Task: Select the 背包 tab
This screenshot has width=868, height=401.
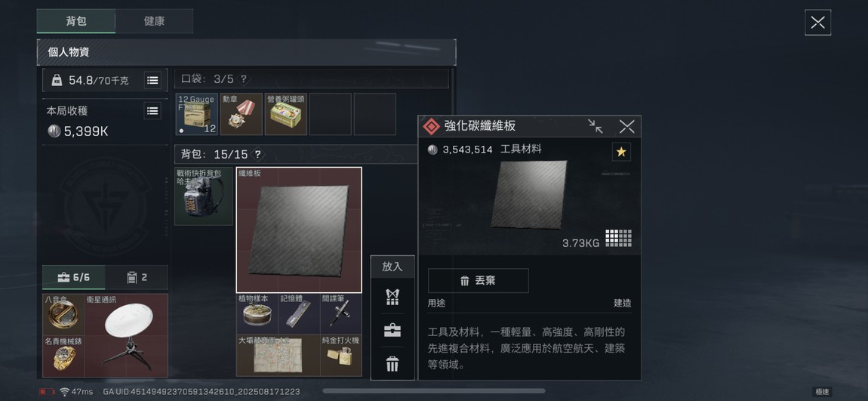Action: [x=75, y=21]
